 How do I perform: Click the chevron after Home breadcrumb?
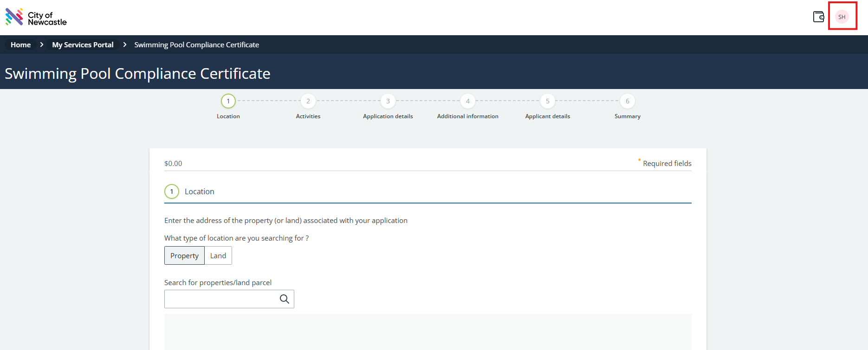(x=42, y=45)
